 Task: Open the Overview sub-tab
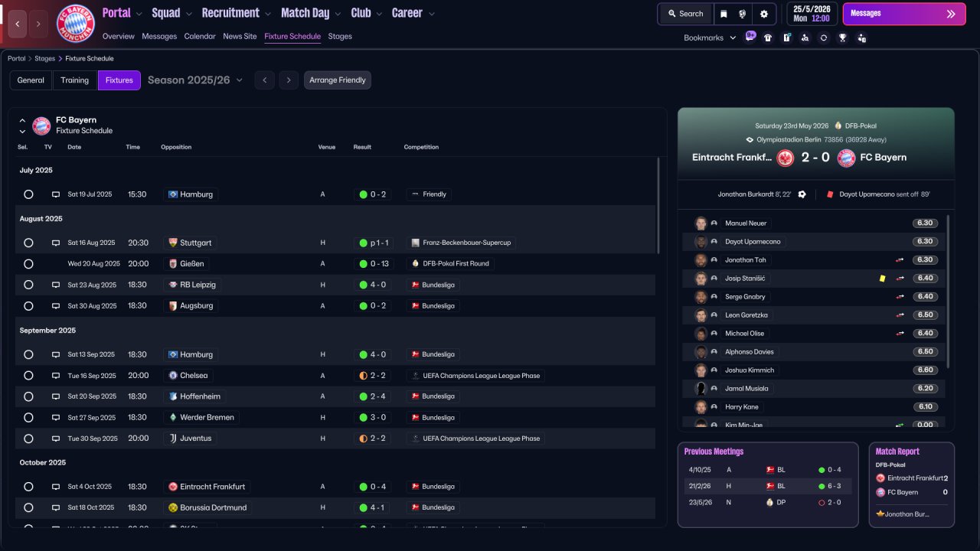pyautogui.click(x=118, y=36)
